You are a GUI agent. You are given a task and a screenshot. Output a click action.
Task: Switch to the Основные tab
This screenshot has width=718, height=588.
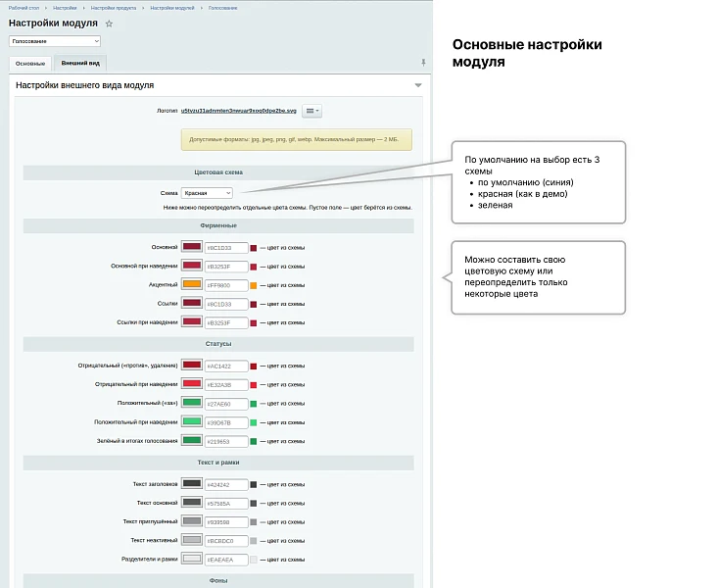click(30, 64)
